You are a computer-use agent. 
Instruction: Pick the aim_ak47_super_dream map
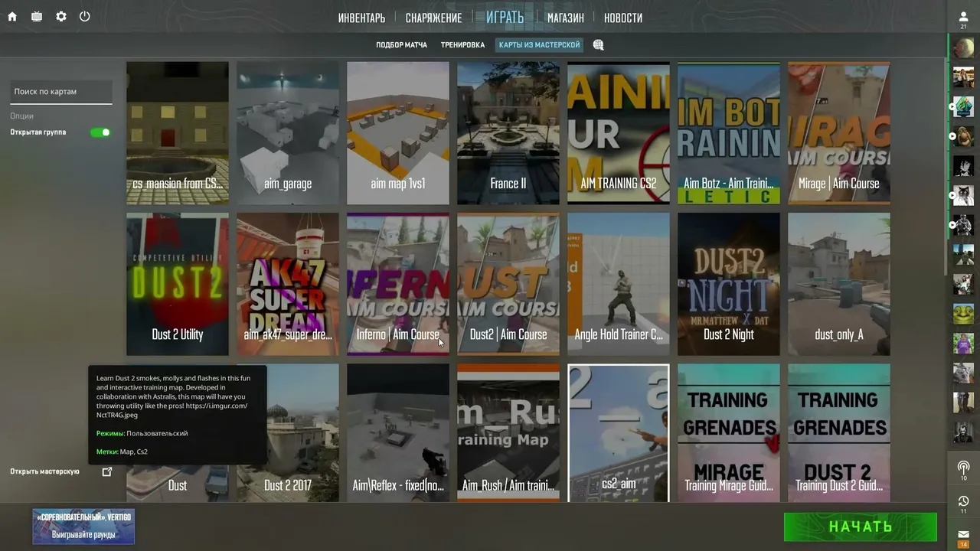(288, 284)
